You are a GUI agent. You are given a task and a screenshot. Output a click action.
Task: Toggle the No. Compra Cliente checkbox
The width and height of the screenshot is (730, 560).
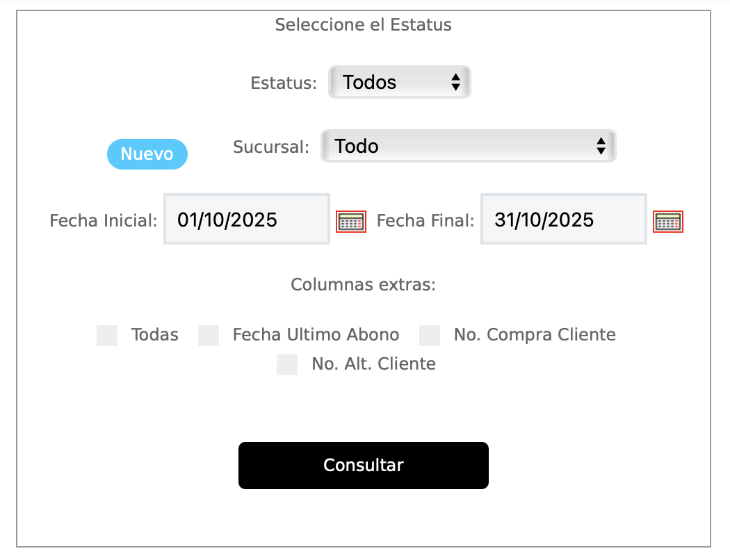pyautogui.click(x=430, y=336)
